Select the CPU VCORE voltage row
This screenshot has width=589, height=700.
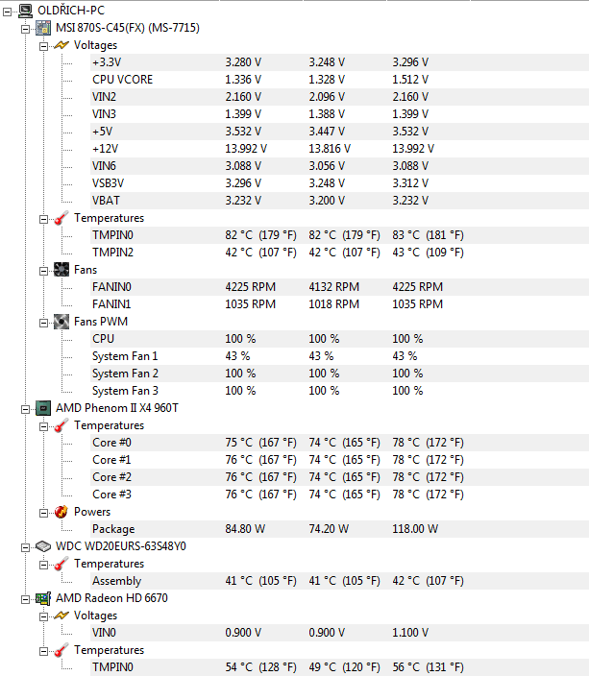point(122,80)
